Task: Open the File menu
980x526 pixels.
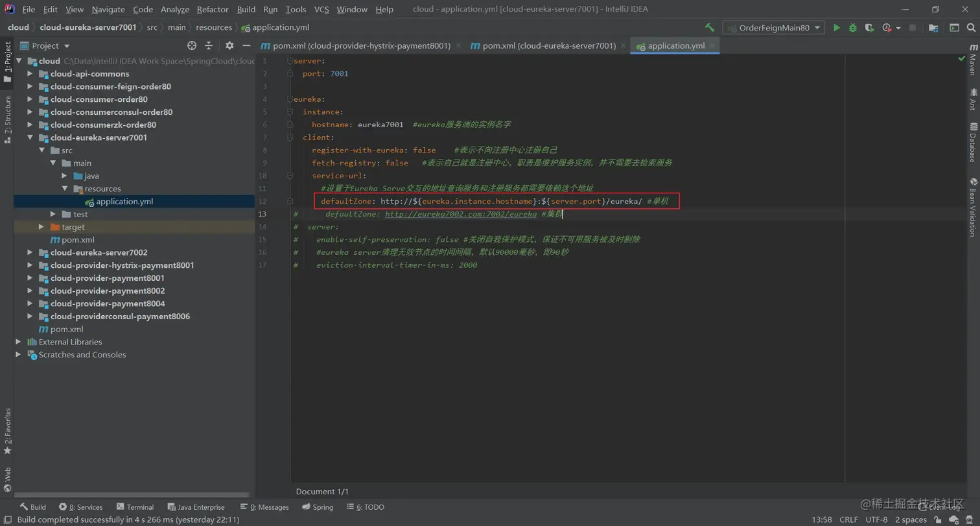Action: (x=29, y=9)
